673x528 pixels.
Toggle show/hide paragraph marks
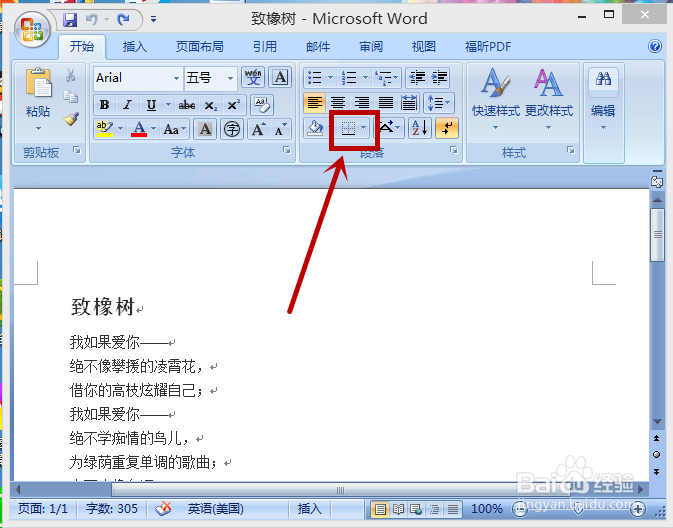click(x=447, y=128)
